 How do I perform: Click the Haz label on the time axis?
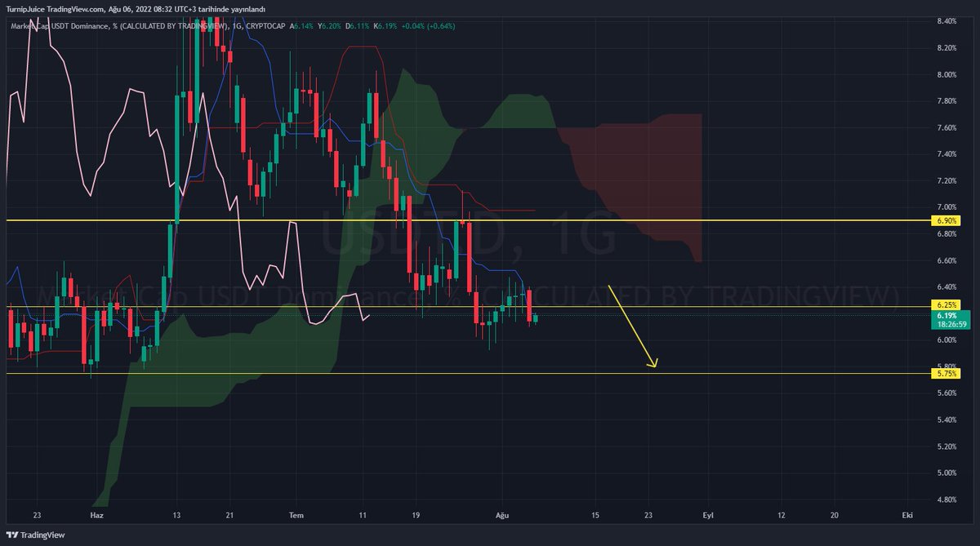click(96, 516)
